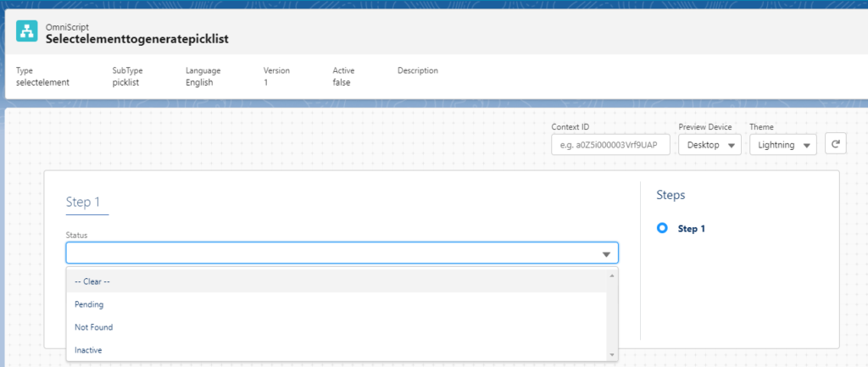Click the dropdown list scroll down arrow
Viewport: 868px width, 367px height.
point(612,354)
